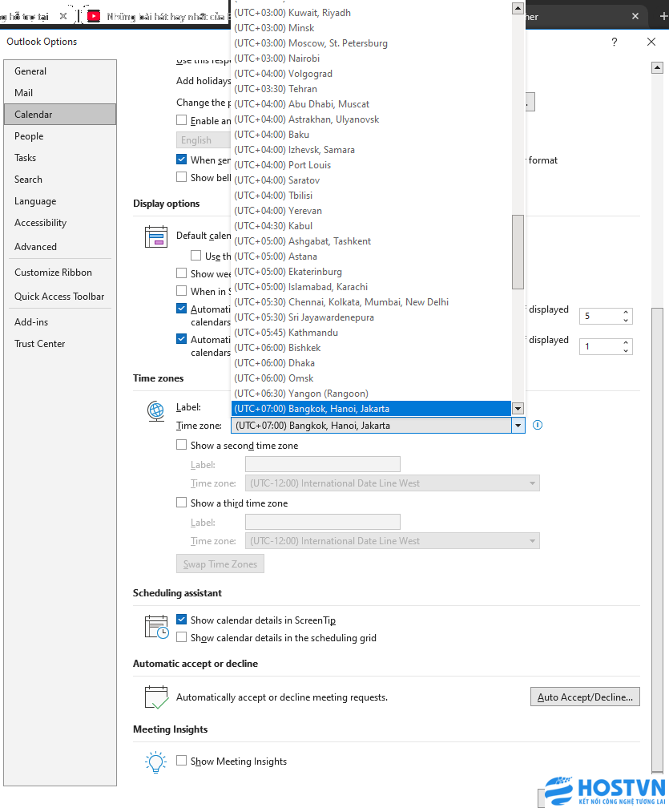Open the Advanced options category
This screenshot has height=812, width=669.
tap(60, 247)
